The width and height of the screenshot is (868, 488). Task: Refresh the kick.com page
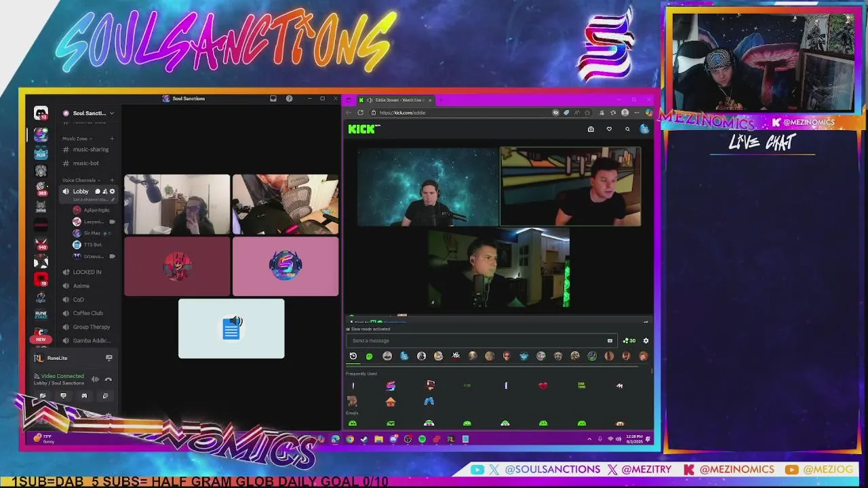(360, 113)
